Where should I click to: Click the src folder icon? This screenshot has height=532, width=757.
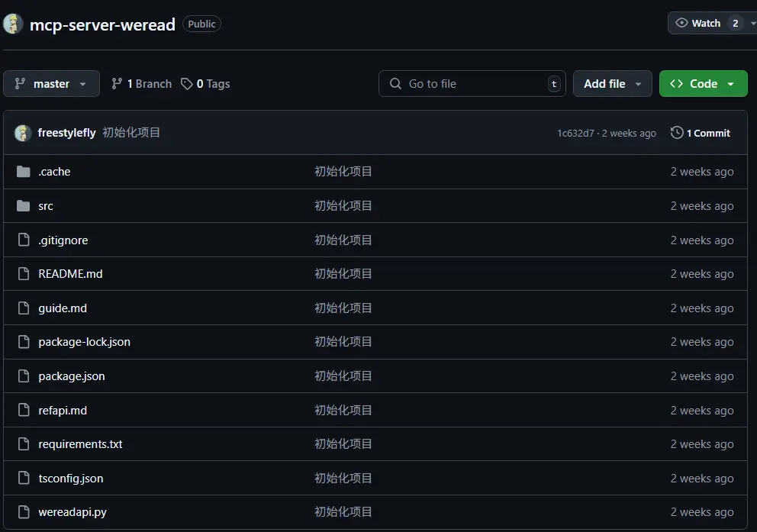point(23,206)
